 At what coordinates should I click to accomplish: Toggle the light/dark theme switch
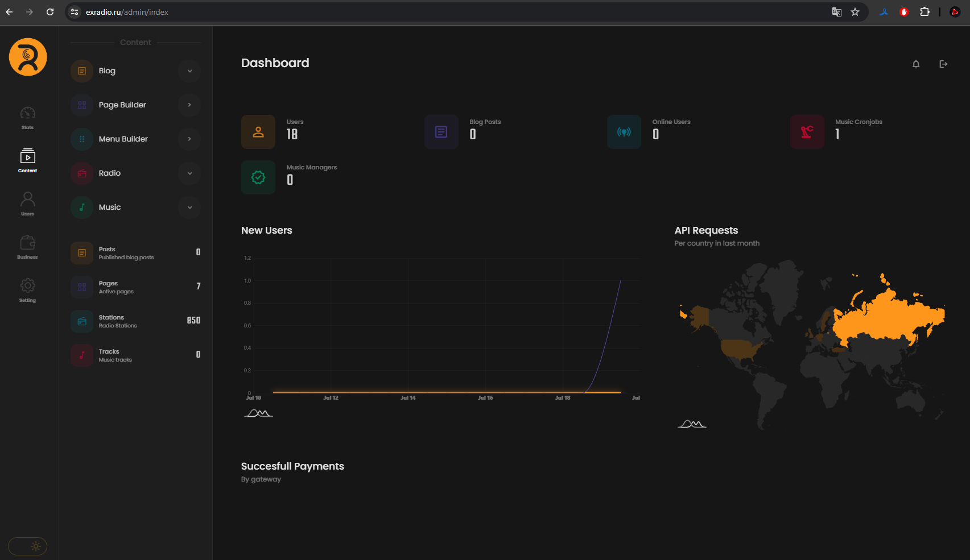pyautogui.click(x=28, y=546)
